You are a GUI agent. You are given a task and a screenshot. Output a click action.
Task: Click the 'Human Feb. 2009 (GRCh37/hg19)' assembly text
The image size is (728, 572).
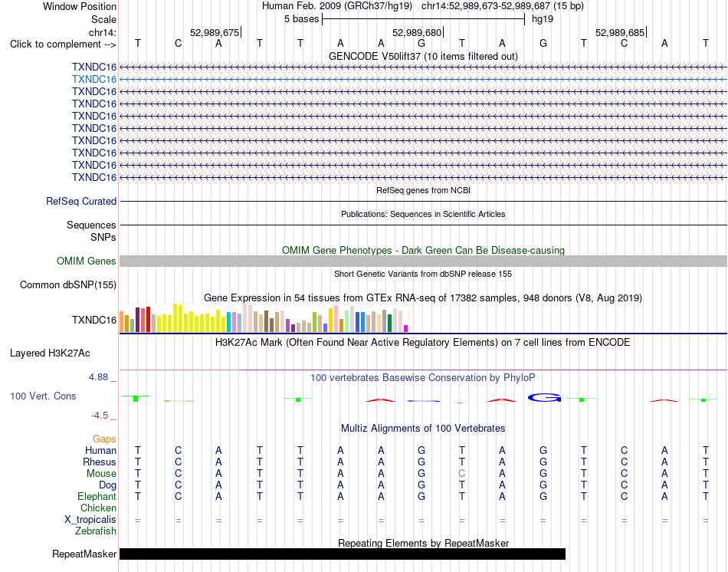(337, 6)
